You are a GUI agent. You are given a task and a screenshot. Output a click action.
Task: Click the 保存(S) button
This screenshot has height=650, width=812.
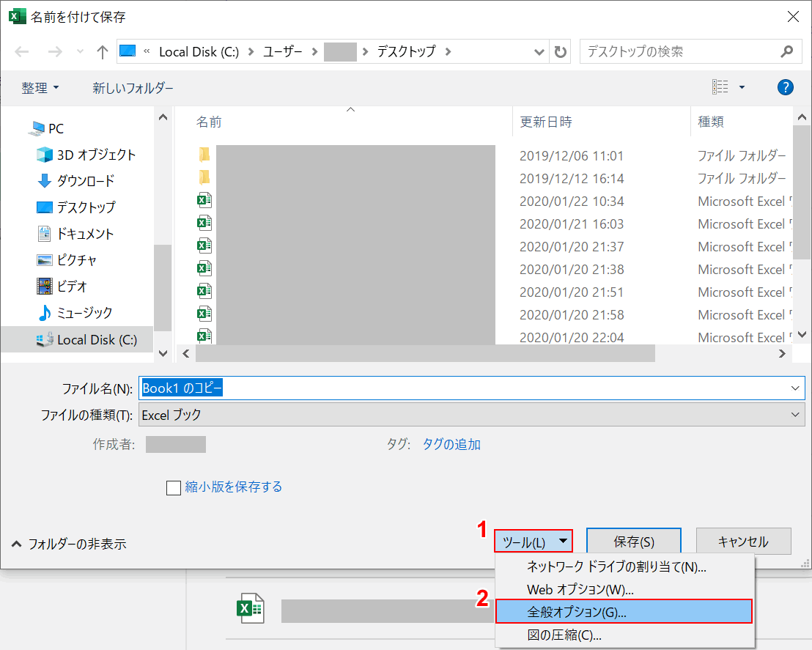pyautogui.click(x=633, y=541)
